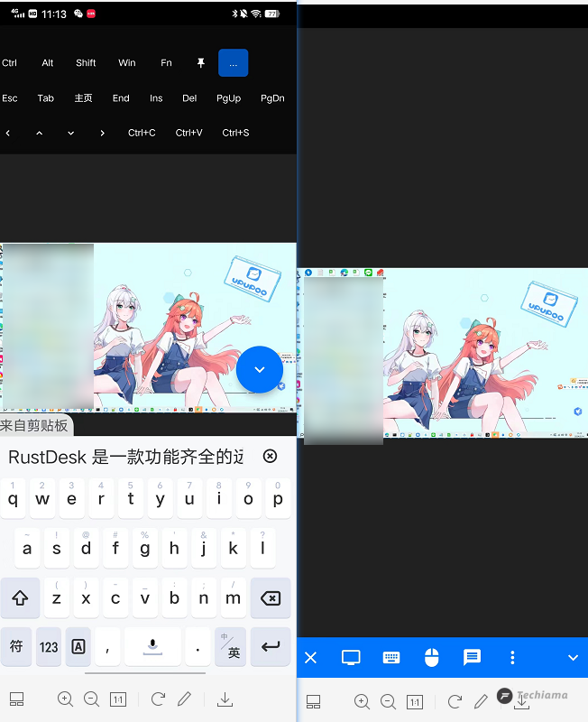588x722 pixels.
Task: Click the 1:1 icon below the blue toolbar
Action: 415,702
